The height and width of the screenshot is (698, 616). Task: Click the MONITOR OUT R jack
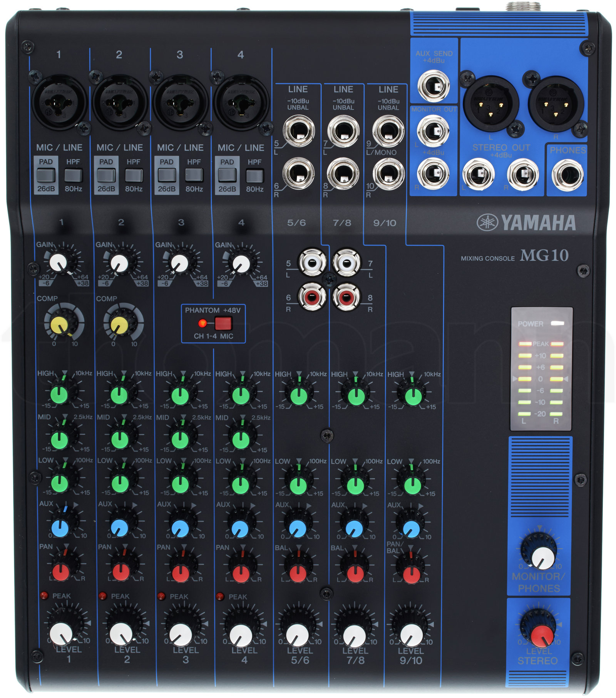pyautogui.click(x=434, y=174)
